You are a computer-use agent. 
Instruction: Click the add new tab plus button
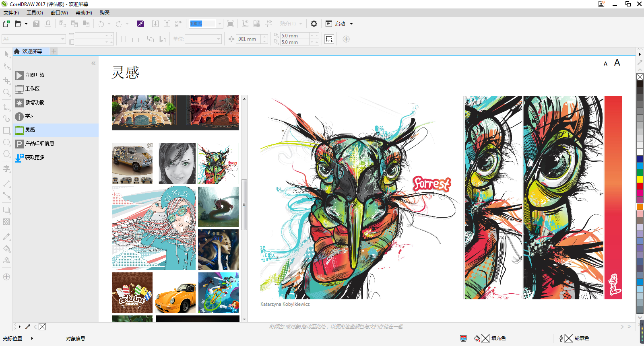(x=54, y=51)
